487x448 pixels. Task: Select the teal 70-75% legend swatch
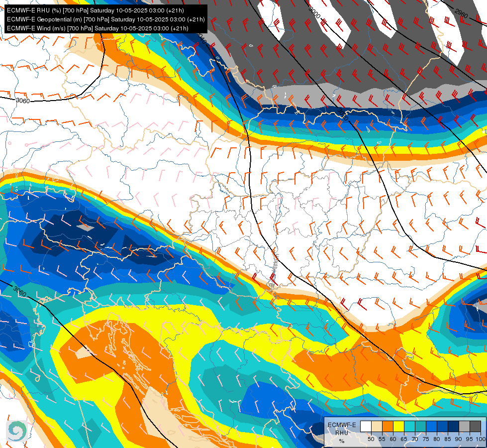point(420,427)
